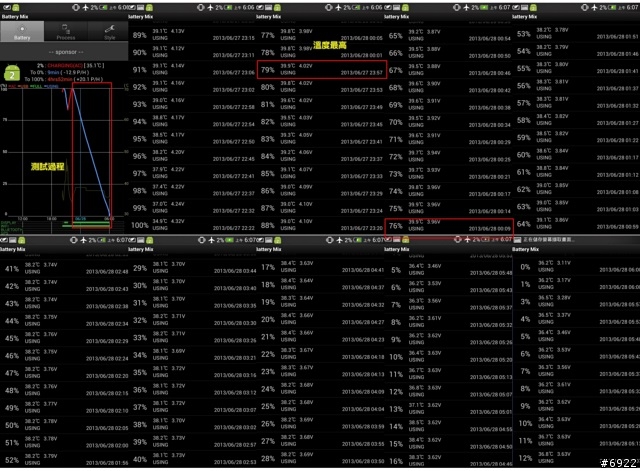Image resolution: width=640 pixels, height=471 pixels.
Task: Select the 89% row at 23:15
Action: 192,35
